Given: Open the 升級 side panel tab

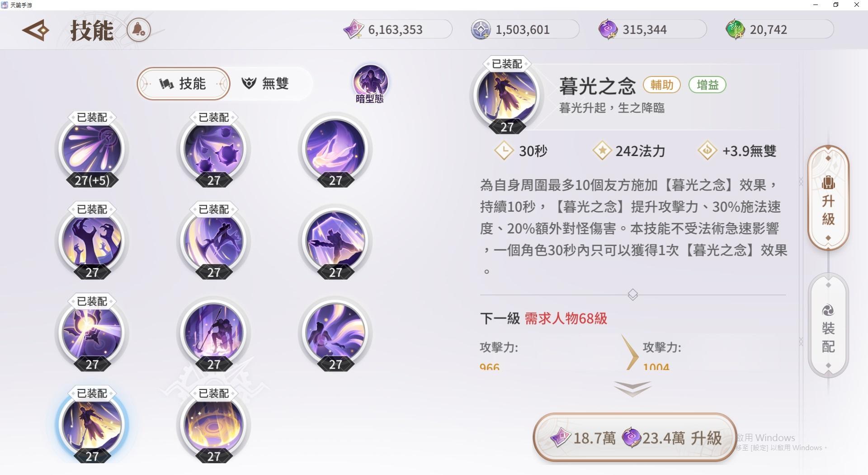Looking at the screenshot, I should click(x=828, y=198).
